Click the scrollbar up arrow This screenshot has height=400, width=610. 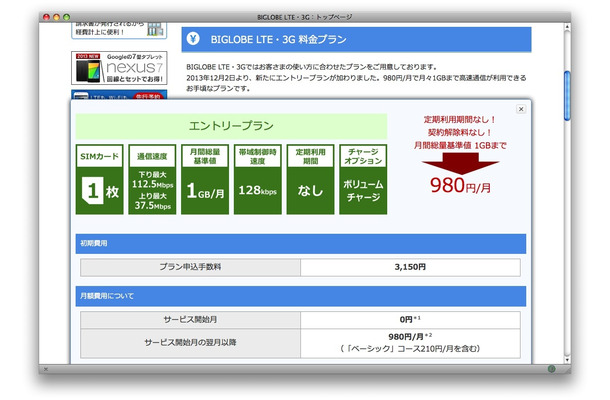pos(567,27)
